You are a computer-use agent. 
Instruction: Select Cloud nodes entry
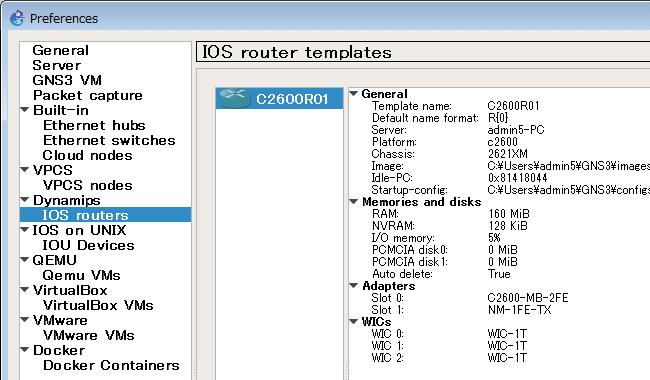pyautogui.click(x=87, y=155)
